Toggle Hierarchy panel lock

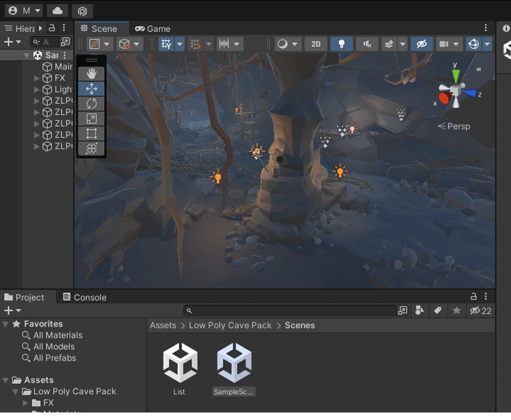click(x=52, y=28)
